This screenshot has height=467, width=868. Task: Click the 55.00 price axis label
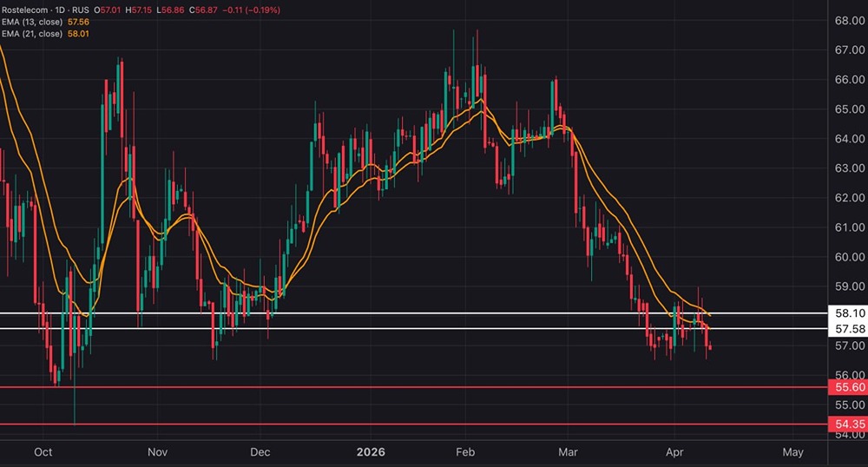click(850, 405)
